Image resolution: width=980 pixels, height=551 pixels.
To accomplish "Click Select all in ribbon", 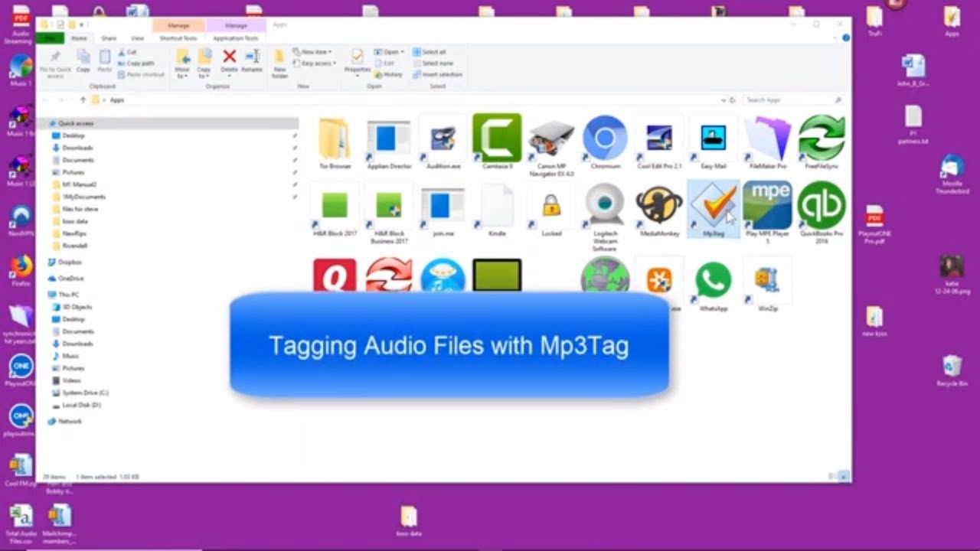I will 429,52.
